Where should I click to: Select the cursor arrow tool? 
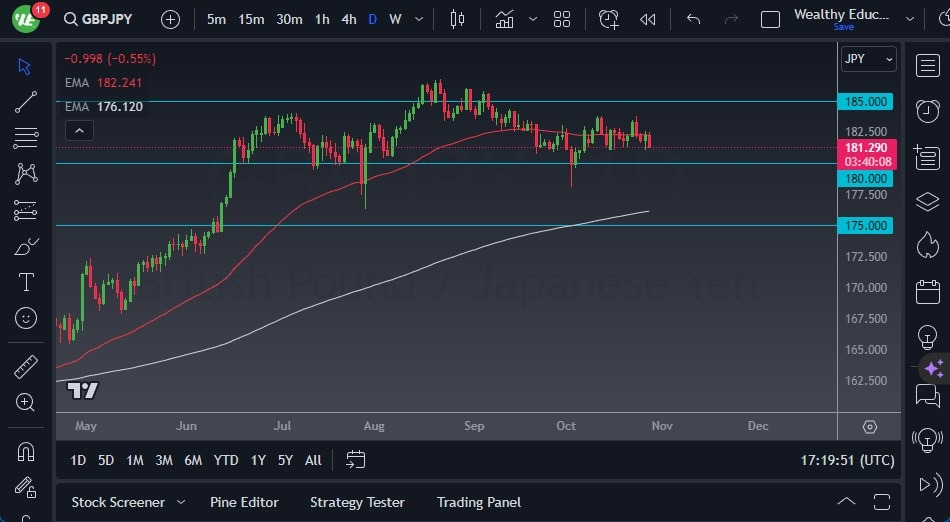point(25,67)
